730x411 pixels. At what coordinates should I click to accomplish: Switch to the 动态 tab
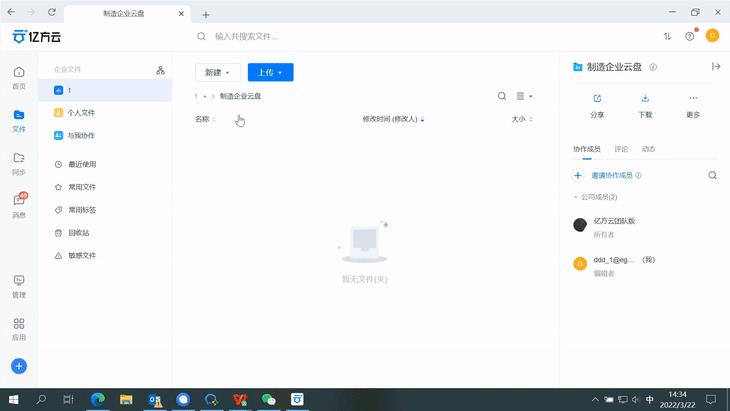pyautogui.click(x=648, y=149)
